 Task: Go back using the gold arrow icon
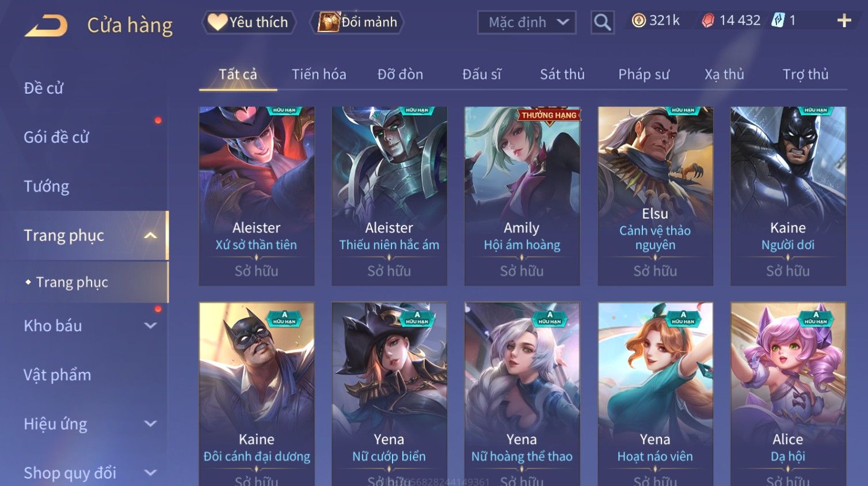coord(46,25)
